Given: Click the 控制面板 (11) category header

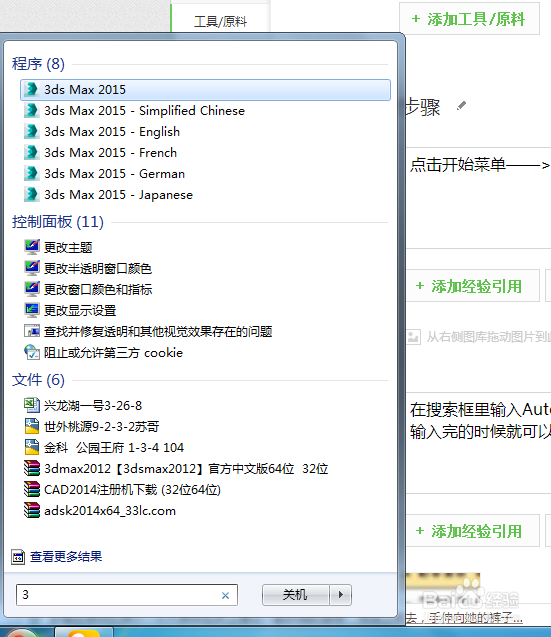Looking at the screenshot, I should pyautogui.click(x=58, y=222).
